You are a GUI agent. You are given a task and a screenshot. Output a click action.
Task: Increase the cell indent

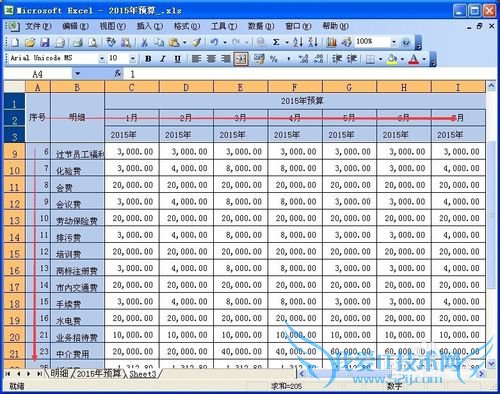tap(352, 59)
